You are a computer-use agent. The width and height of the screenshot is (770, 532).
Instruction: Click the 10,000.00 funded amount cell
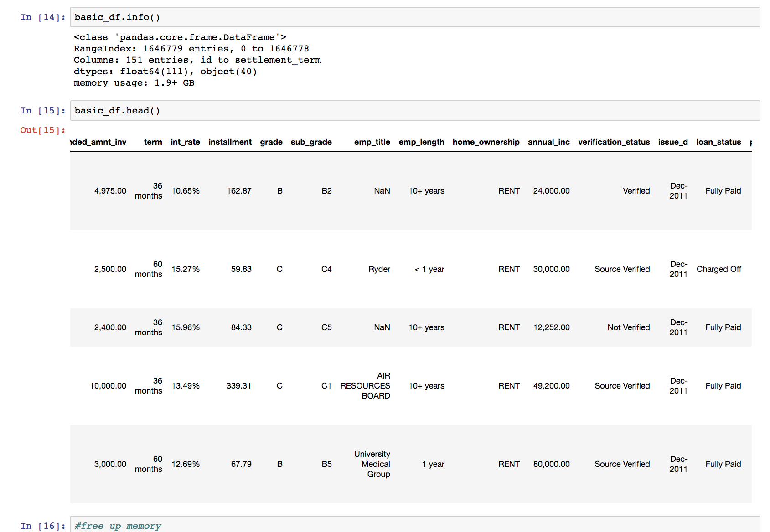coord(108,386)
